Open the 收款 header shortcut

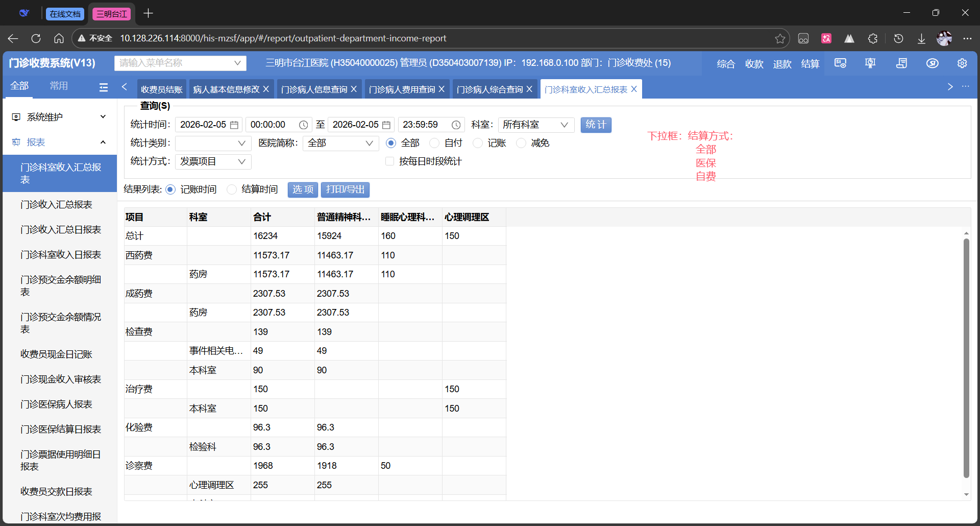pyautogui.click(x=754, y=63)
